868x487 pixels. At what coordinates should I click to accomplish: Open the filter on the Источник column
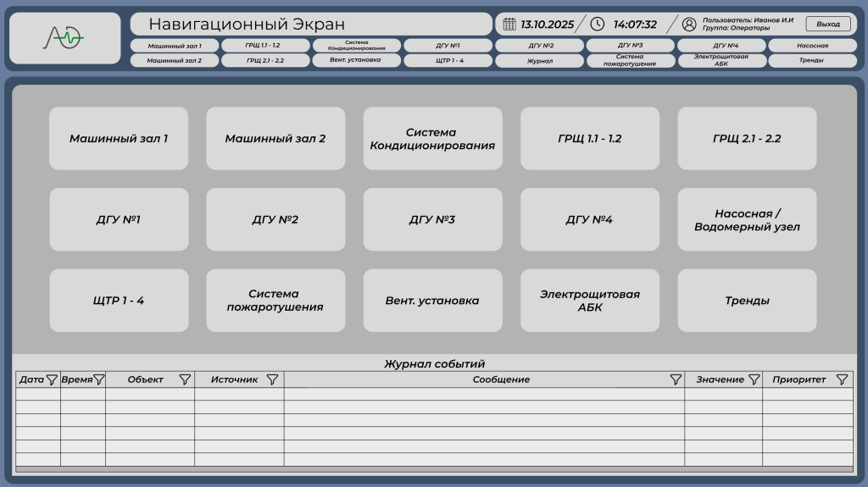pyautogui.click(x=272, y=380)
